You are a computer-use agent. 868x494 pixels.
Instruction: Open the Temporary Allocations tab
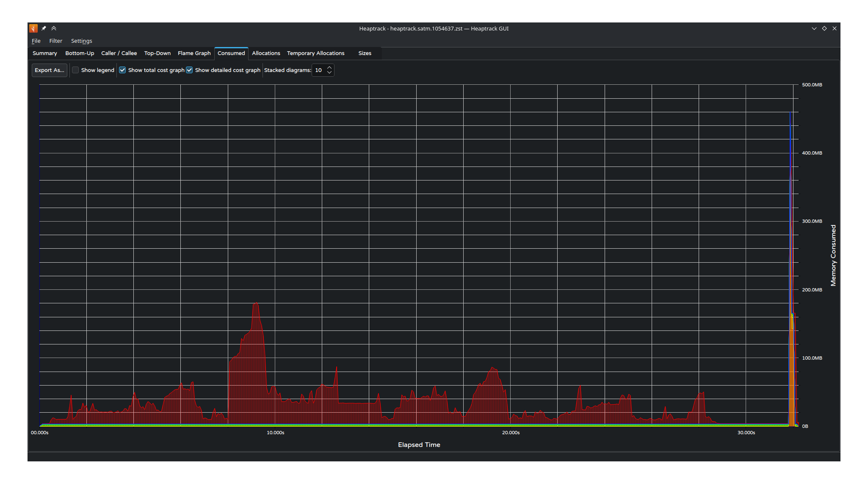[316, 53]
